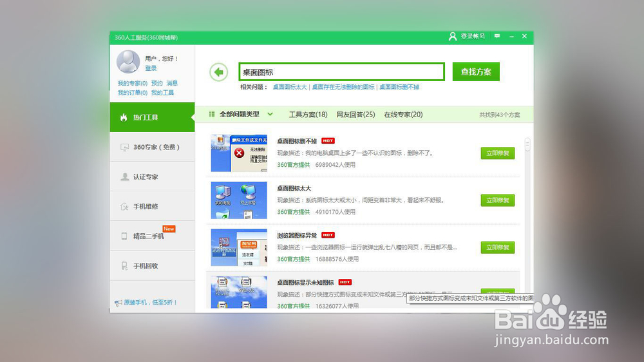Expand the 全部问题类型 dropdown arrow
Screen dimensions: 644x362
(270, 114)
